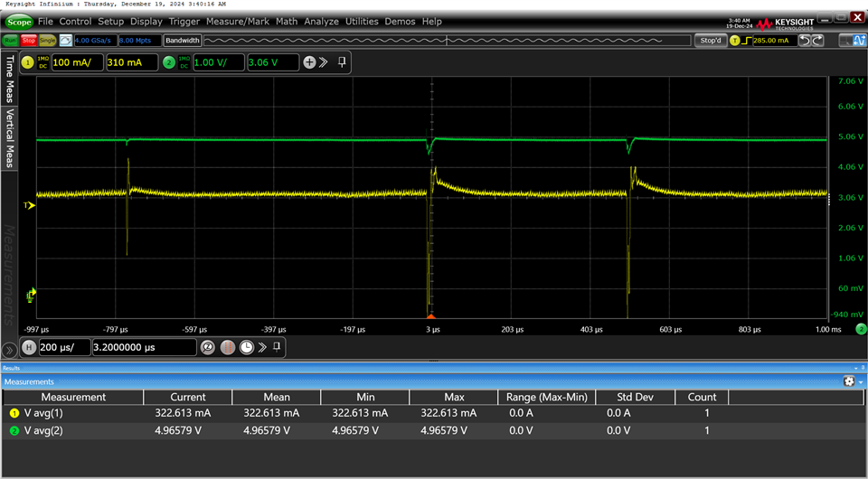Click the waveform cursor mode icon
This screenshot has height=479, width=868.
coord(859,41)
